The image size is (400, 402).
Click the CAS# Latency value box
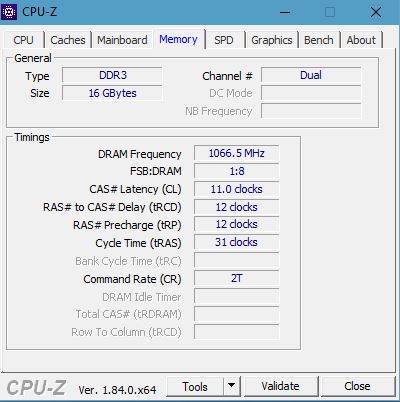tap(236, 189)
